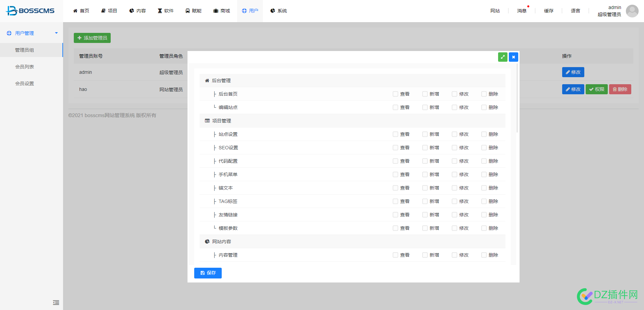Image resolution: width=644 pixels, height=310 pixels.
Task: Collapse the sidebar with bottom icon
Action: [56, 303]
